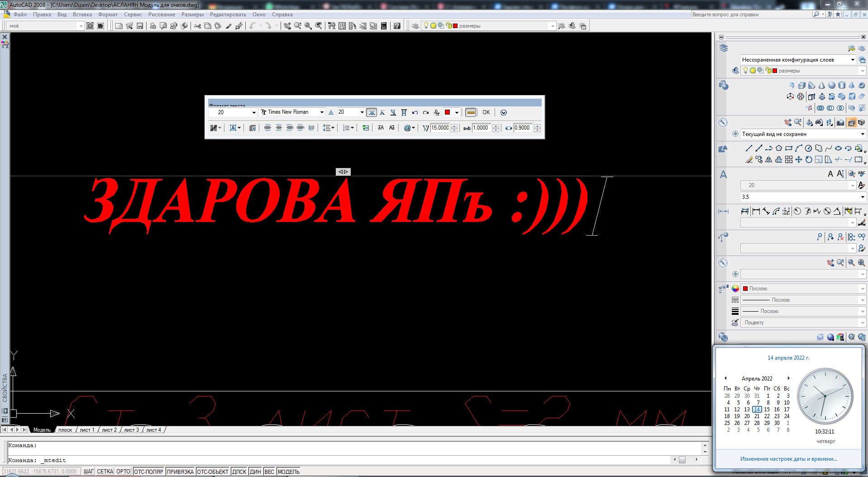The width and height of the screenshot is (868, 477).
Task: Open Изменение настроек даты и времени link
Action: (788, 459)
